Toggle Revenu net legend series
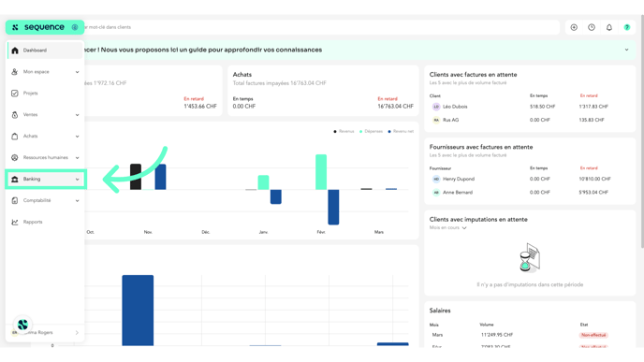Viewport: 644px width, 362px height. [401, 131]
